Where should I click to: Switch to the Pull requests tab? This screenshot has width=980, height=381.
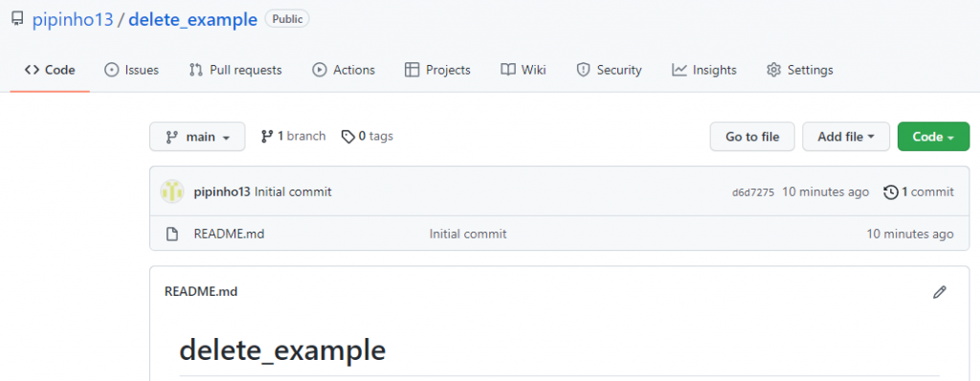click(235, 70)
